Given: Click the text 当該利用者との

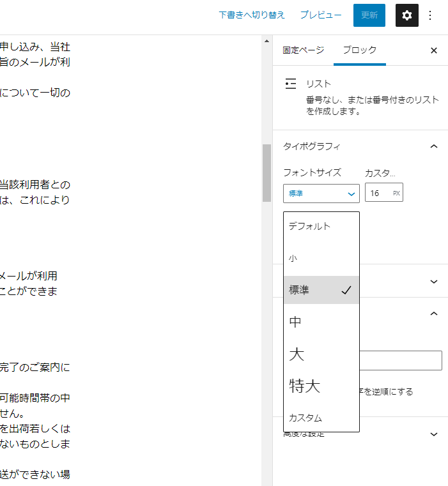Looking at the screenshot, I should pos(35,185).
